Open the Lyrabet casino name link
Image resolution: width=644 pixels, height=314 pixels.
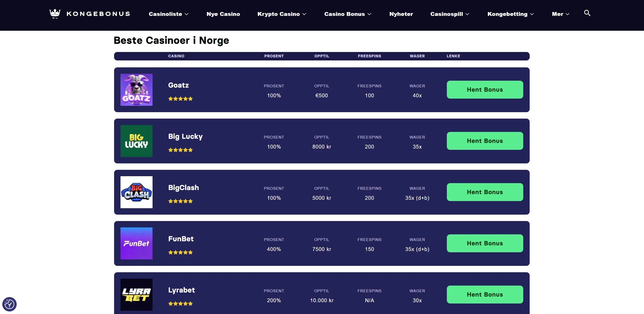coord(182,290)
